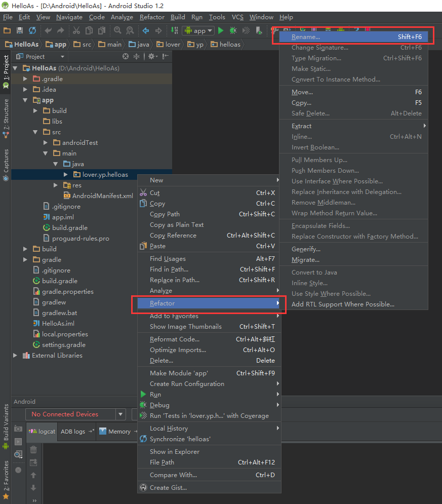The image size is (442, 504).
Task: Switch to the Memory tab
Action: (117, 432)
